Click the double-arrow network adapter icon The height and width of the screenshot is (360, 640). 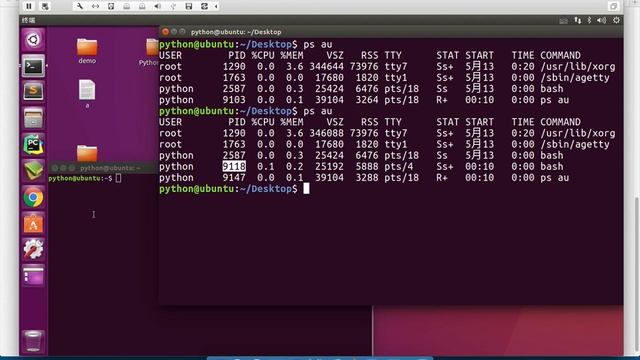point(96,6)
